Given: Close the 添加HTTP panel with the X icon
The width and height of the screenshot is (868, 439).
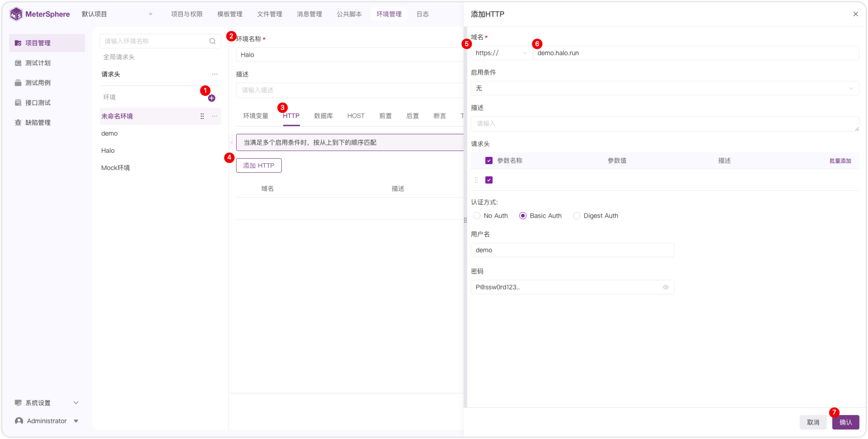Looking at the screenshot, I should pos(856,14).
